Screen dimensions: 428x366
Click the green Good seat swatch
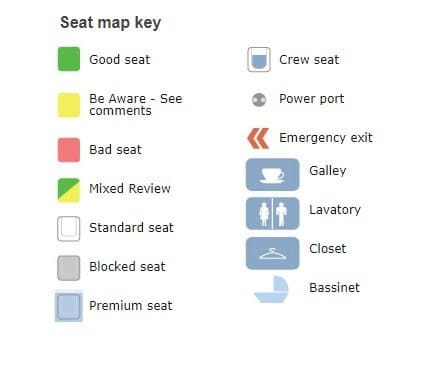pos(69,59)
